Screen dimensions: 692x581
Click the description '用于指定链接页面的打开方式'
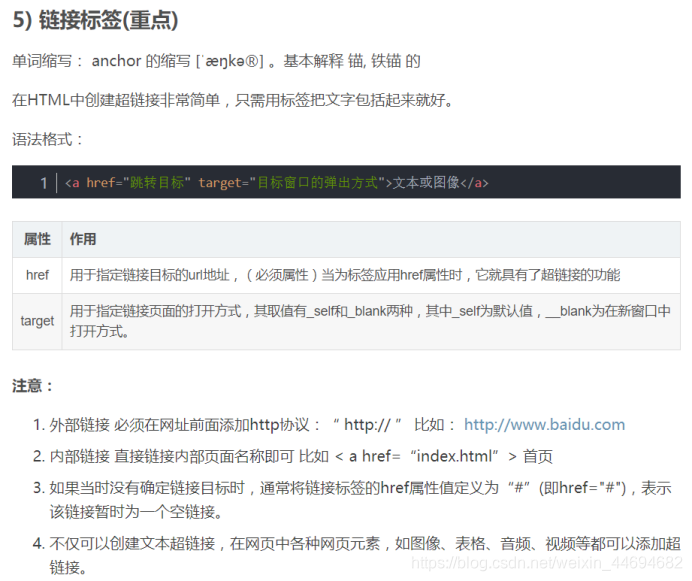point(370,321)
